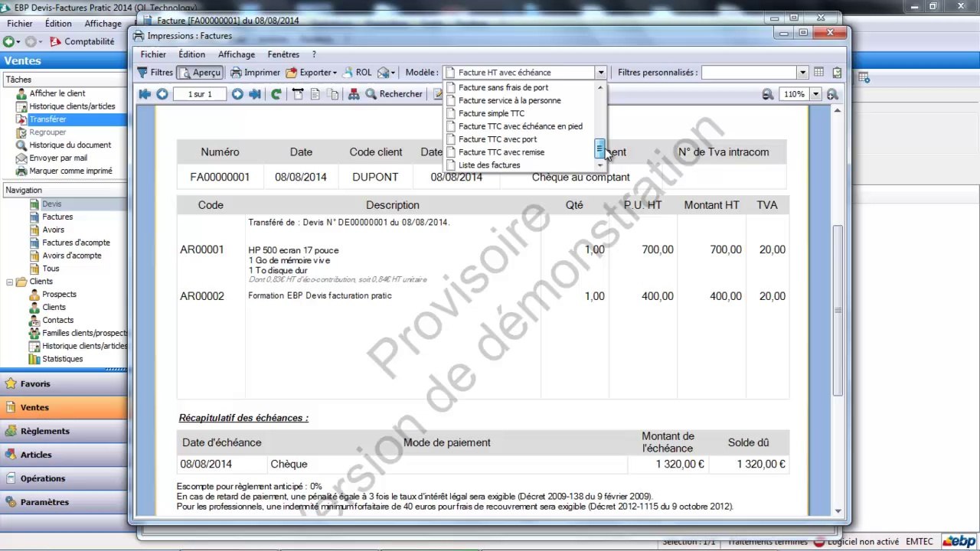This screenshot has width=980, height=551.
Task: Choose Liste des factures from the list
Action: pos(489,165)
